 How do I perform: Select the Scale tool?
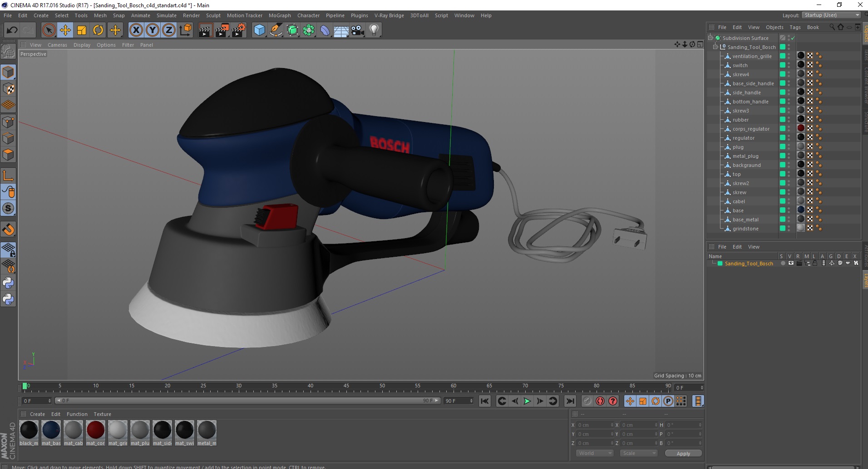[x=82, y=30]
